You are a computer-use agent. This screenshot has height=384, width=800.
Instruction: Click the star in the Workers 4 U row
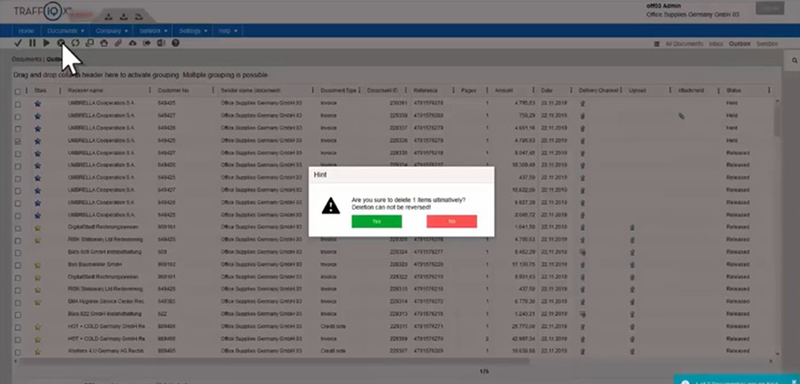[37, 352]
